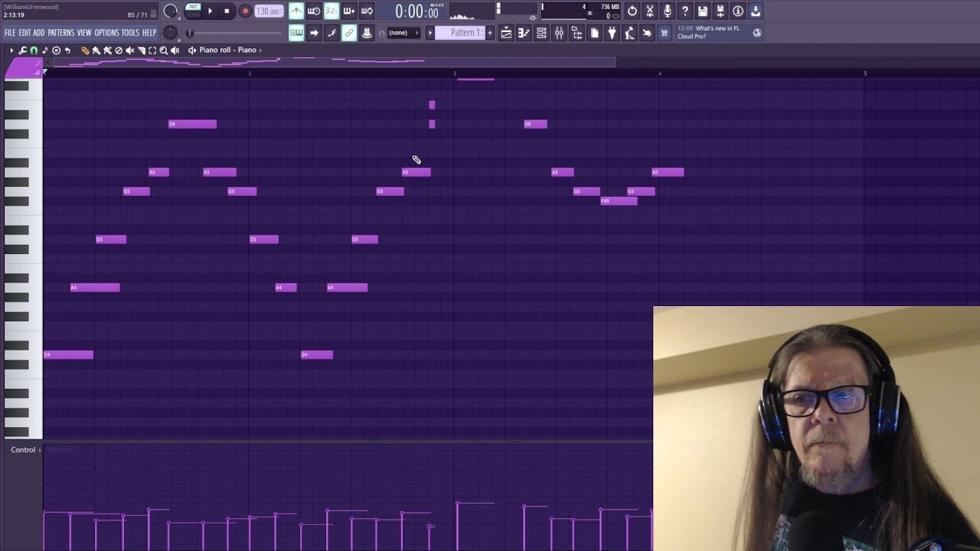Click the tempo field showing 130.000
The image size is (980, 551).
(269, 11)
